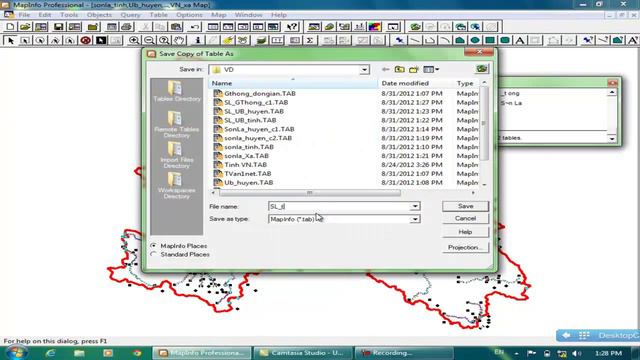Select file Gthong_dongian.TAB

260,93
